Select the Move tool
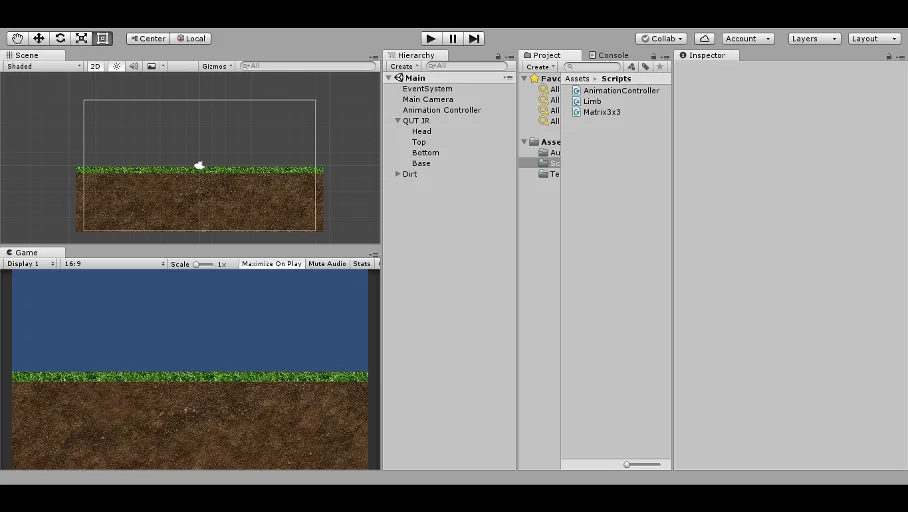This screenshot has width=908, height=512. tap(39, 38)
